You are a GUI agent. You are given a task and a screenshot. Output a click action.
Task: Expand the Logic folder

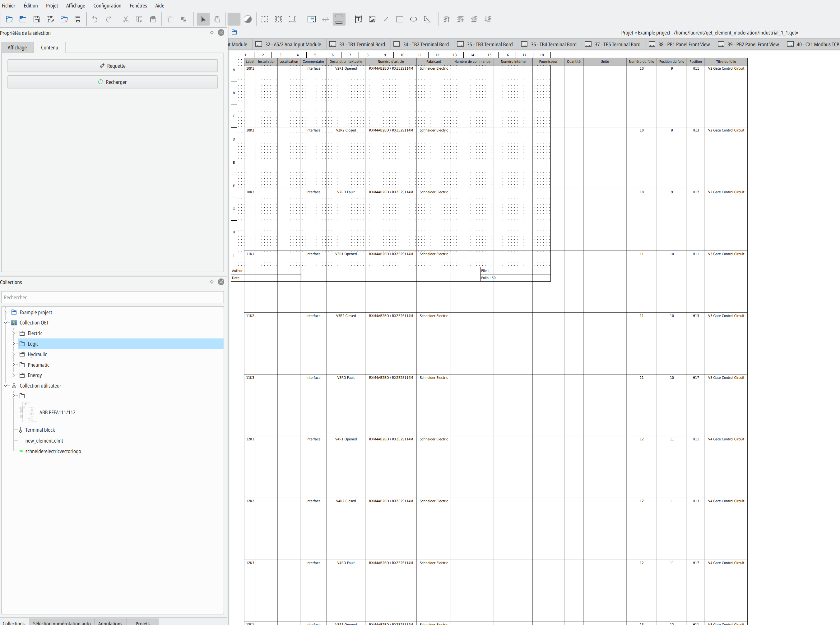click(14, 343)
